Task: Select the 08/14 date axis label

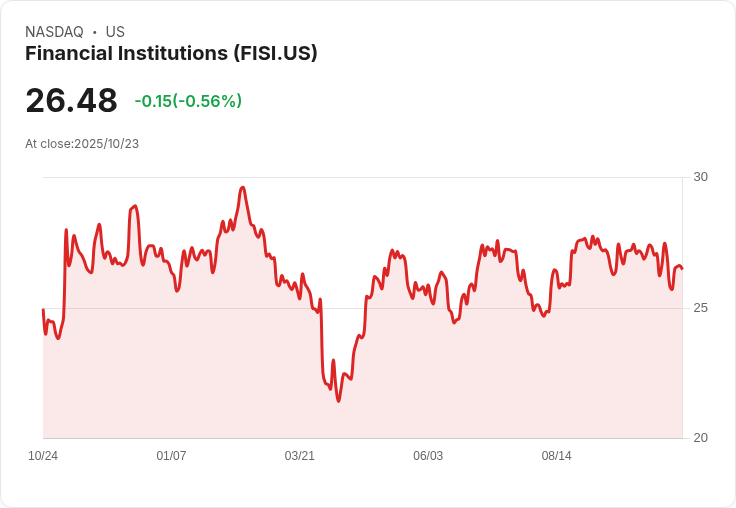Action: click(x=557, y=456)
